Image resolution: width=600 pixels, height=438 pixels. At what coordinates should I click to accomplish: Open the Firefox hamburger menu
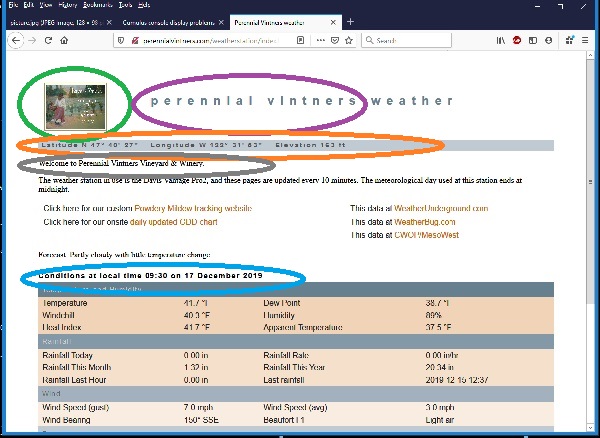pos(587,40)
